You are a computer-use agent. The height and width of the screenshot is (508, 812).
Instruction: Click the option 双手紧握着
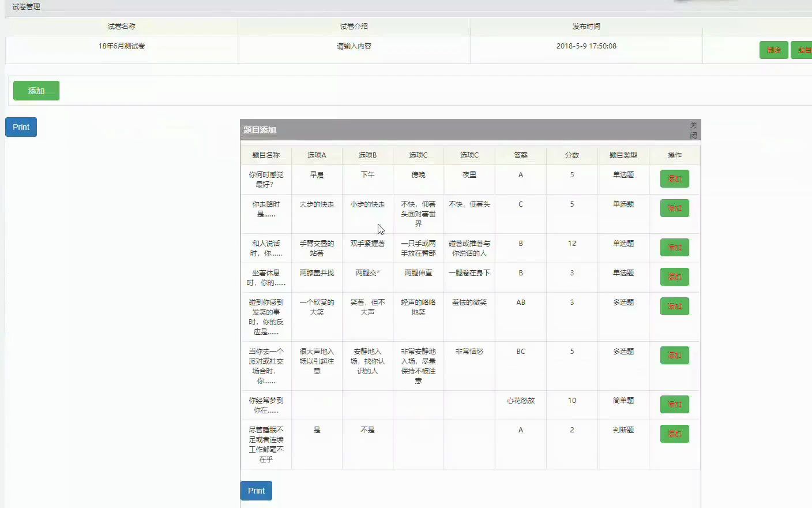pos(367,244)
